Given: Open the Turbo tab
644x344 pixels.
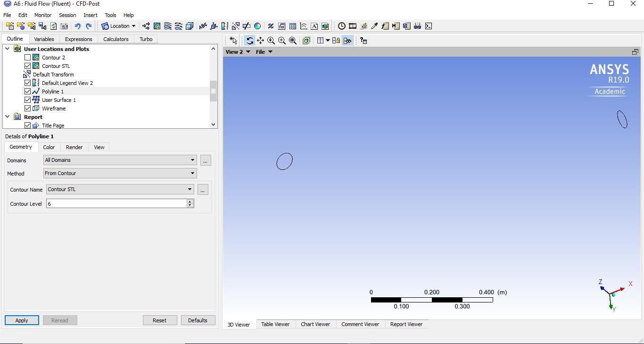Looking at the screenshot, I should (x=146, y=39).
